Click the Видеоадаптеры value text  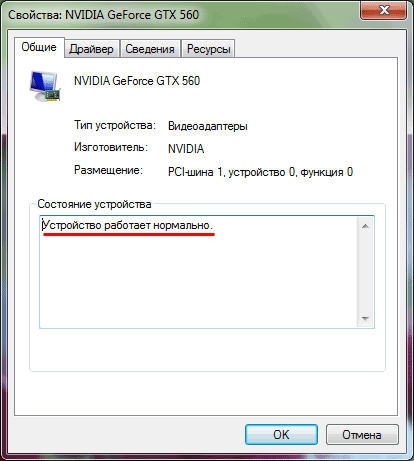coord(208,126)
